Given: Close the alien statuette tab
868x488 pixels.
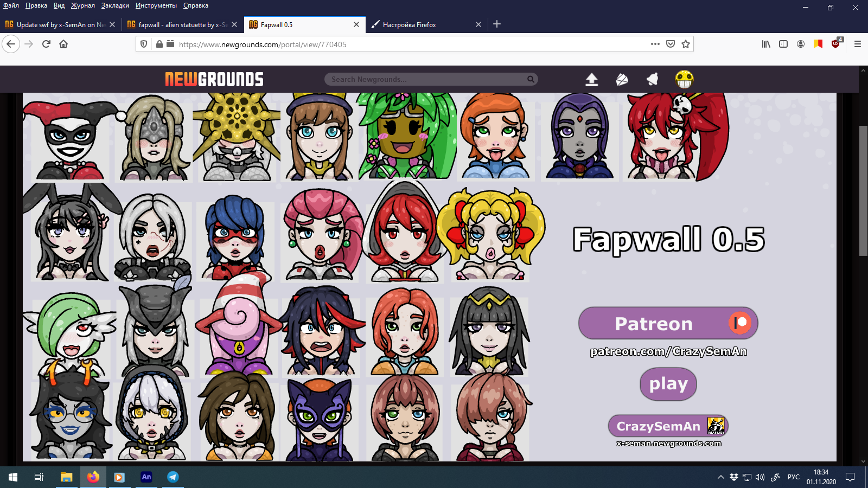Looking at the screenshot, I should pos(234,24).
